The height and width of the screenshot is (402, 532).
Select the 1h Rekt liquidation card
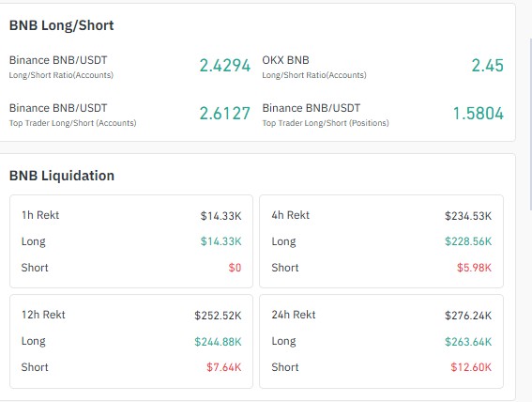click(x=131, y=241)
